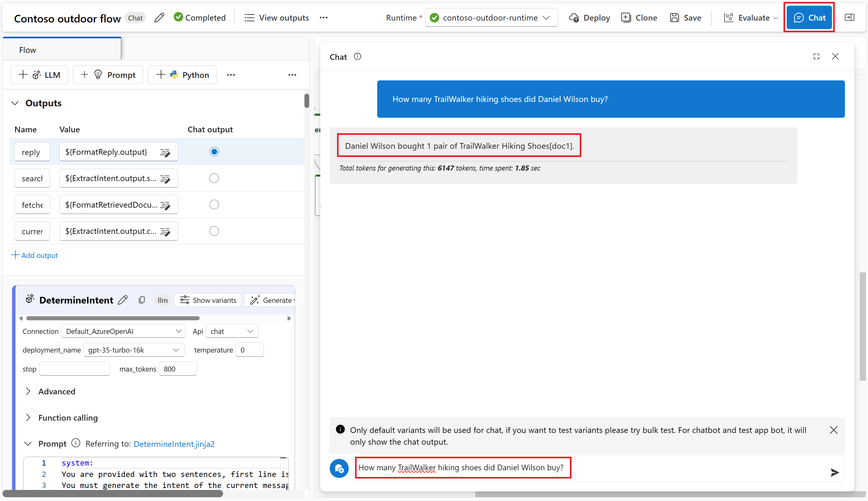868x501 pixels.
Task: Add a Python node
Action: (x=182, y=75)
